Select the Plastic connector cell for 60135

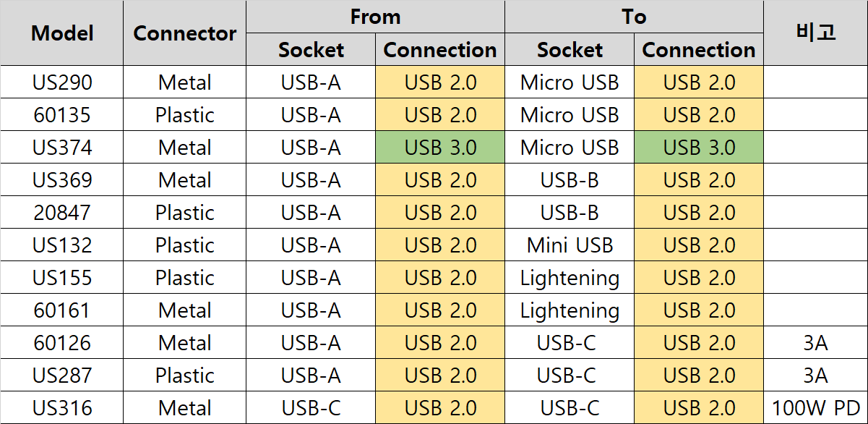[x=185, y=115]
